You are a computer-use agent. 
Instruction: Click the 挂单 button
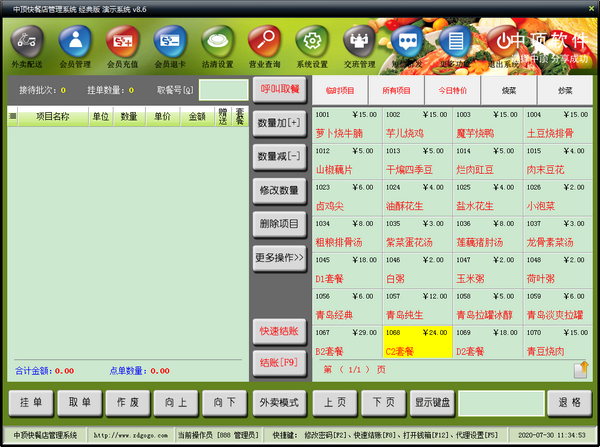pos(31,403)
